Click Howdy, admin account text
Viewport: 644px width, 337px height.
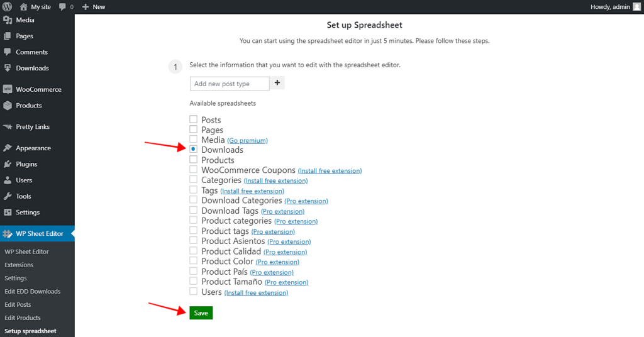click(610, 7)
